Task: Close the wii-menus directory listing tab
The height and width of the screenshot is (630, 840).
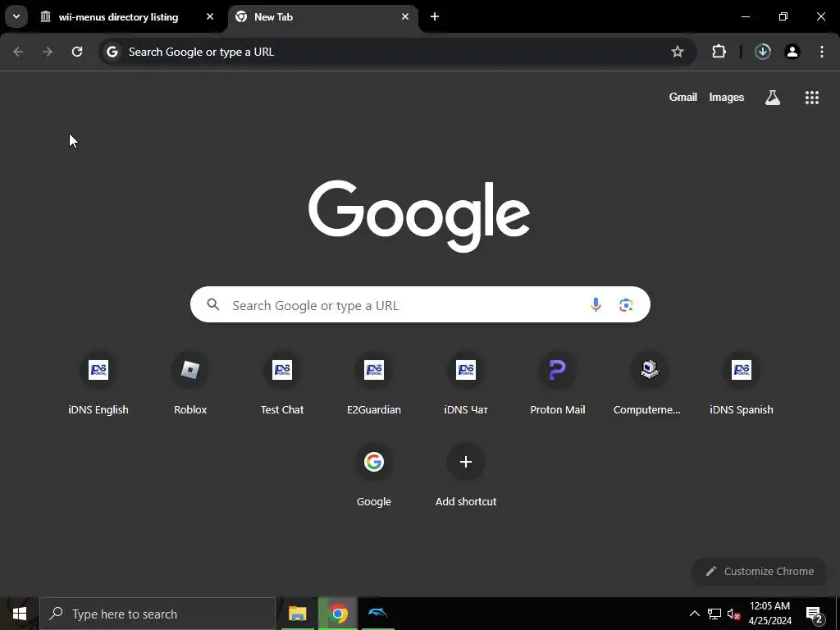Action: click(x=210, y=16)
